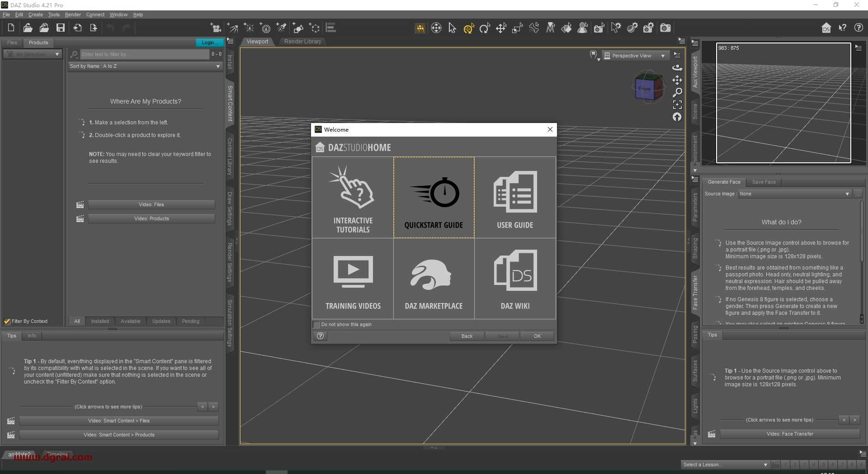Select the Surface Selection tool
Image resolution: width=868 pixels, height=474 pixels.
click(566, 28)
